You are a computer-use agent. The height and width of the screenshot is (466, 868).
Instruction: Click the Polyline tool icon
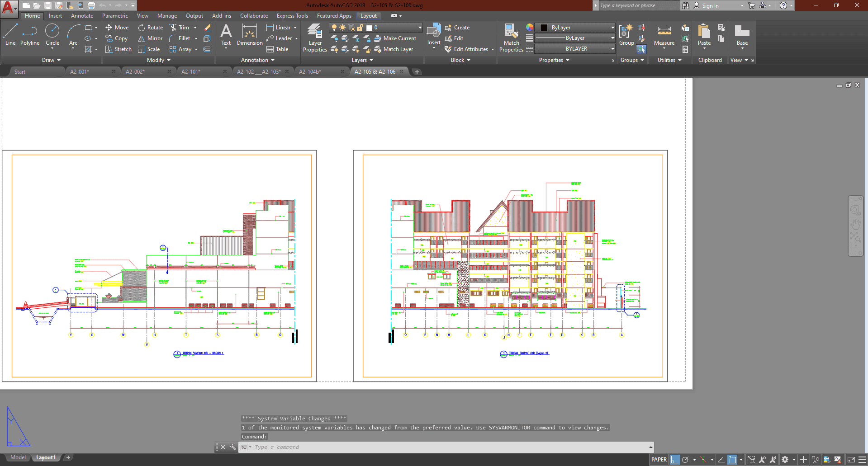30,35
